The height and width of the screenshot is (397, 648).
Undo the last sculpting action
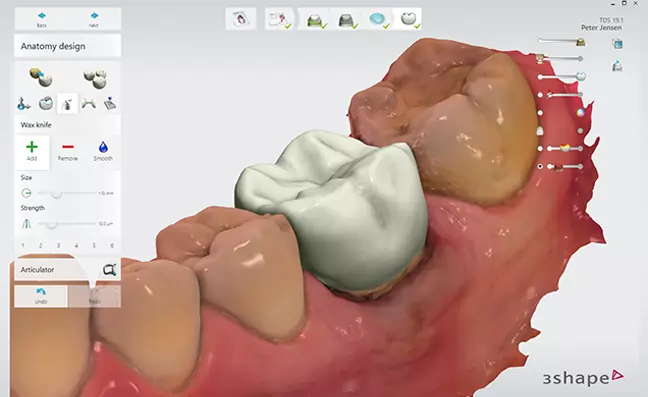click(40, 296)
